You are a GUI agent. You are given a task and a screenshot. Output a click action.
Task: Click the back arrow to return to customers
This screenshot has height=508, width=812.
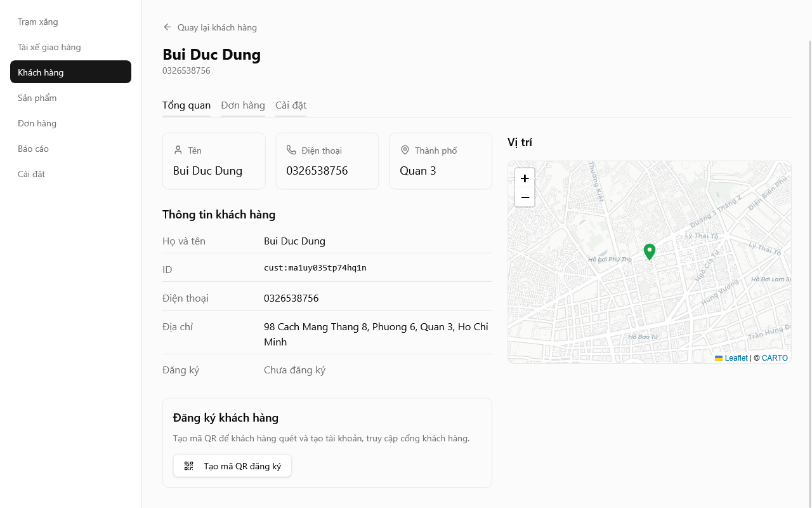point(167,27)
